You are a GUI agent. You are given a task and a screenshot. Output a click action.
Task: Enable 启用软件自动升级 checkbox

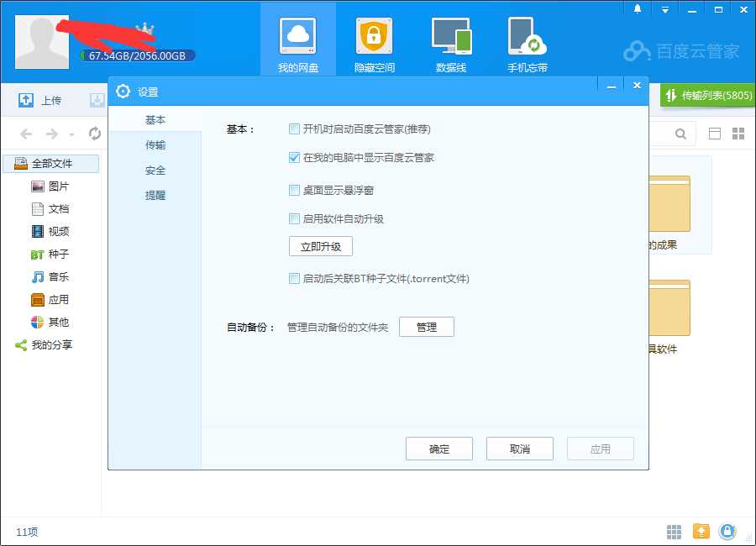(x=294, y=218)
